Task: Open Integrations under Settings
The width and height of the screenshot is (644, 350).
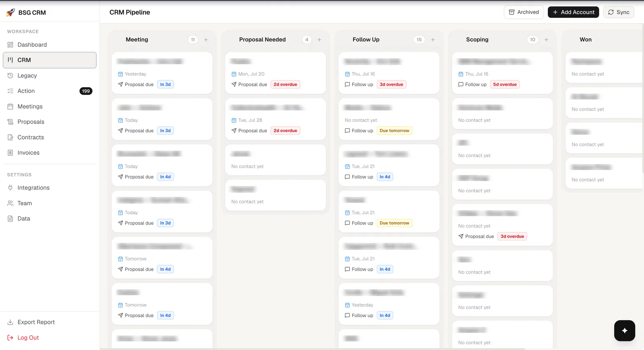Action: (x=50, y=188)
